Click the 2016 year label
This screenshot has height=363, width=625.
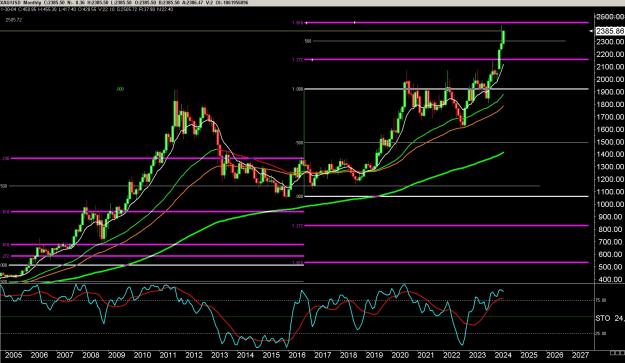point(297,355)
